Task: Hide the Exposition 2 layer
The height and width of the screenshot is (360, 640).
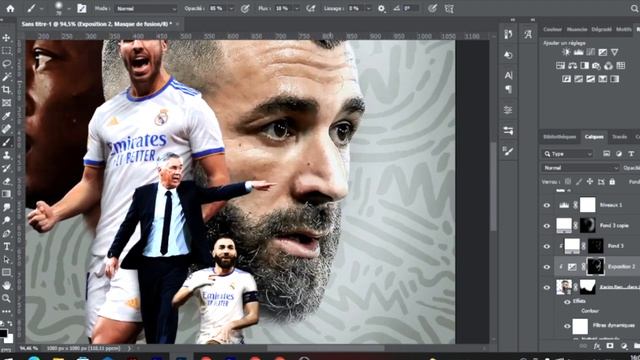Action: pos(547,267)
